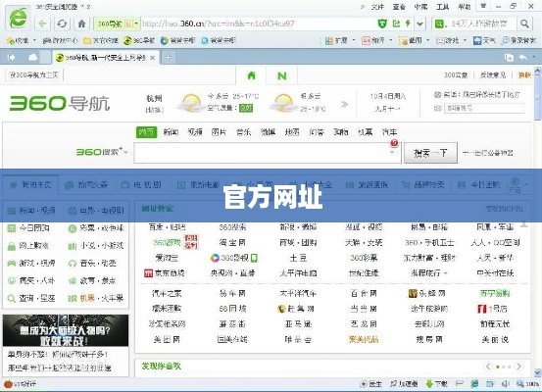Open the 360云盘 link
The height and width of the screenshot is (392, 542).
(456, 75)
